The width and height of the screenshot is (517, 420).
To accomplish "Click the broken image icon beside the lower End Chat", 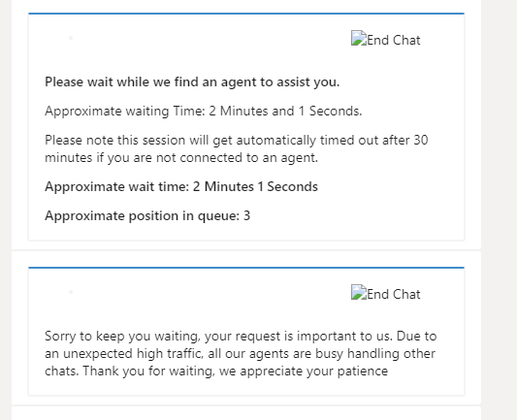I will tap(359, 292).
